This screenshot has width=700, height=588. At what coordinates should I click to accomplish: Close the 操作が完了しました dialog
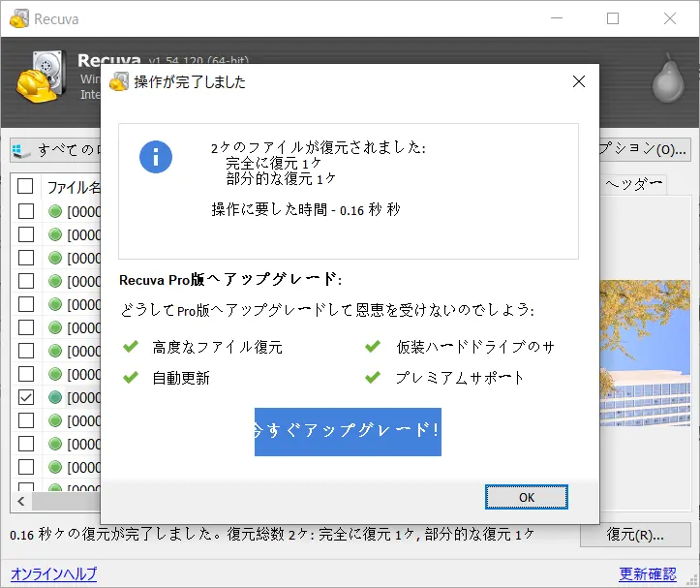click(x=579, y=81)
